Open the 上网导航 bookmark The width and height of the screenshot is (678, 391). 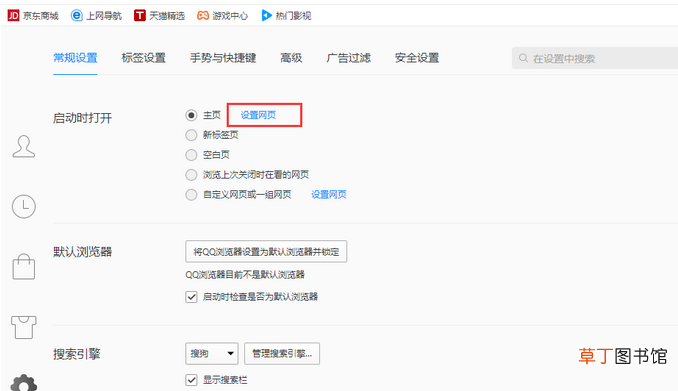click(x=96, y=16)
